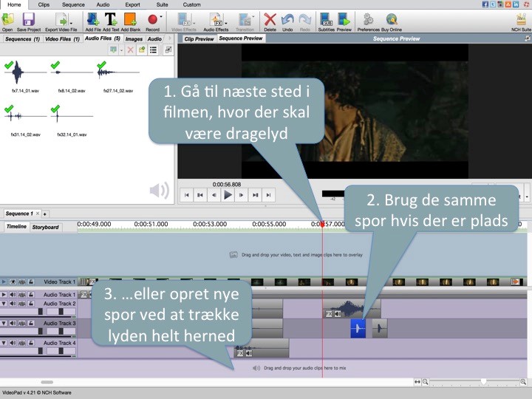The height and width of the screenshot is (399, 532).
Task: Start recording with the red Record icon
Action: (x=152, y=20)
